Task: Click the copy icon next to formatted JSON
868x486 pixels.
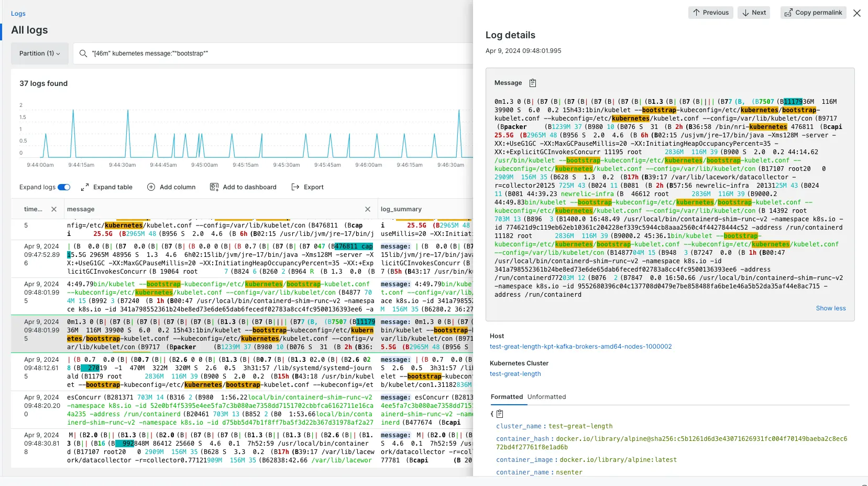Action: 500,414
